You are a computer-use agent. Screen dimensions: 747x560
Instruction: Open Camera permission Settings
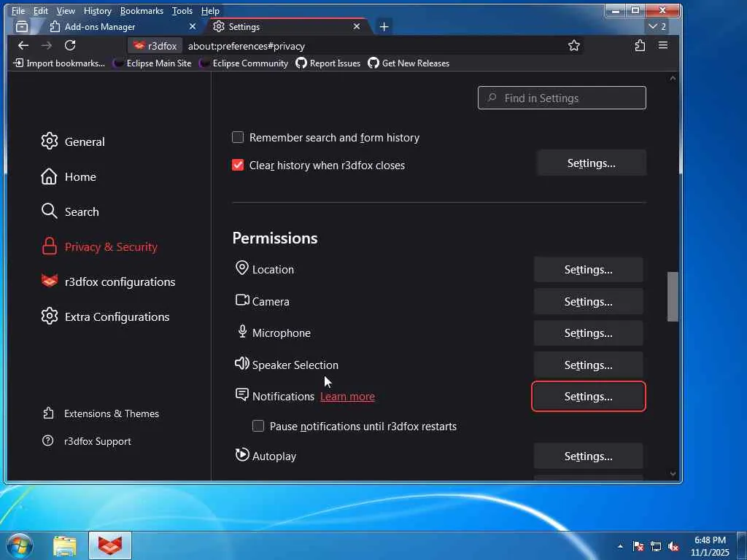[589, 301]
